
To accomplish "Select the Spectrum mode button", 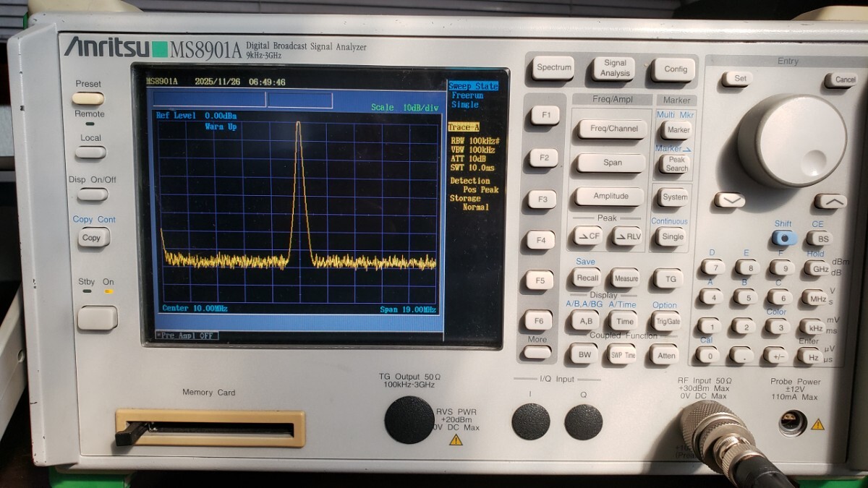I will (x=554, y=67).
